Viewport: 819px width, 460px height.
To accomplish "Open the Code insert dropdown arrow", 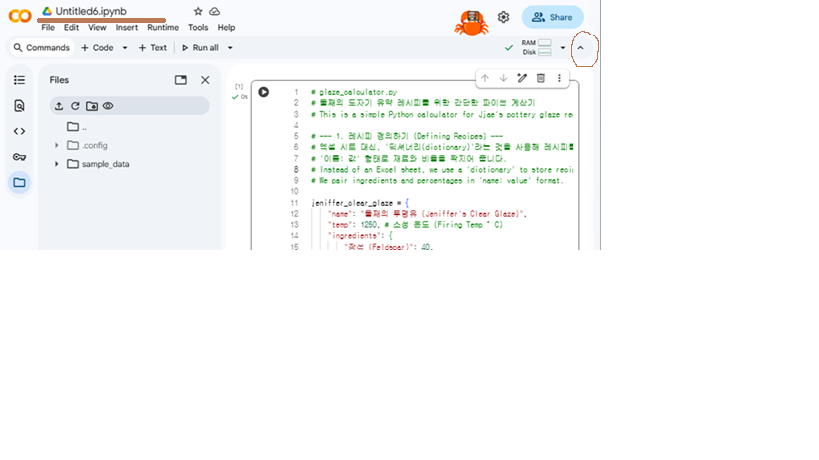I will [125, 48].
